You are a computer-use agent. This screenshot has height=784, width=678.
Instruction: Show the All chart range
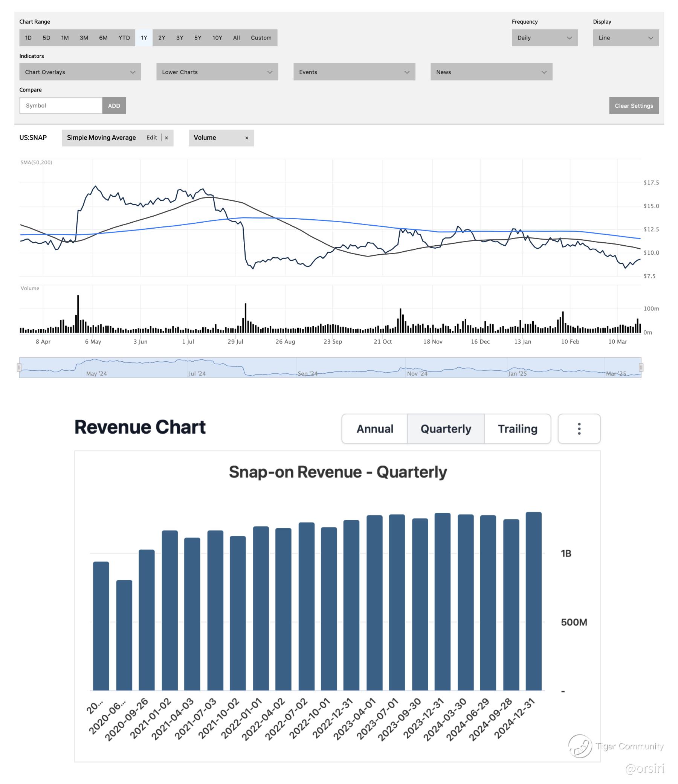(x=237, y=38)
